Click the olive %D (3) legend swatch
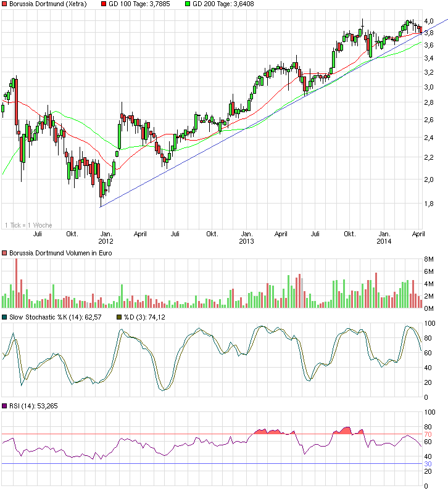This screenshot has width=448, height=491. [x=119, y=317]
